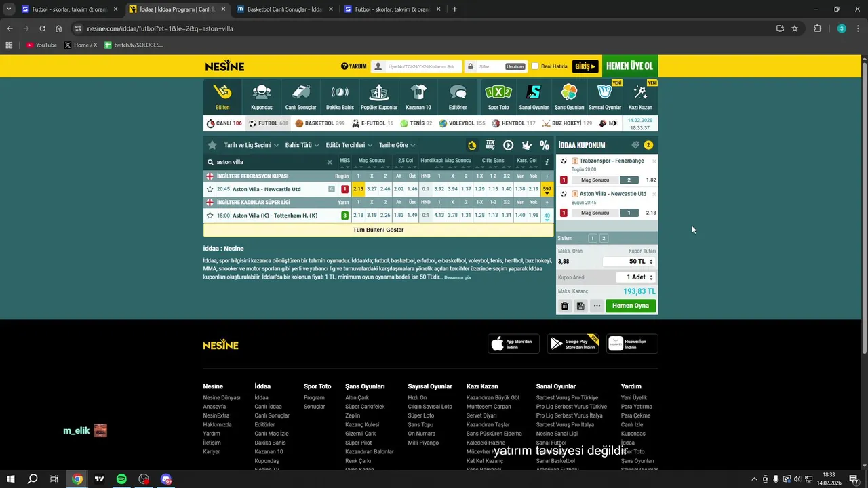Click the live stream play-circle filter
This screenshot has height=488, width=868.
tap(508, 145)
